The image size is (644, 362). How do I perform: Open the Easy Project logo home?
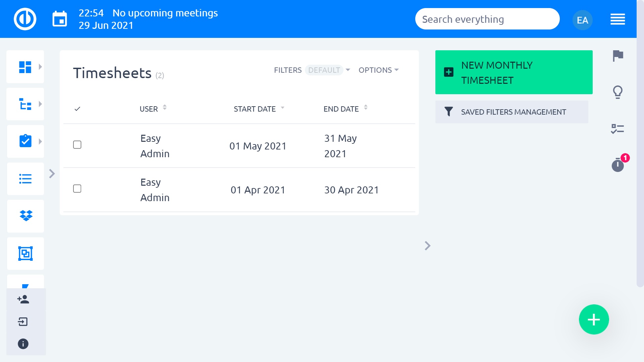coord(25,19)
